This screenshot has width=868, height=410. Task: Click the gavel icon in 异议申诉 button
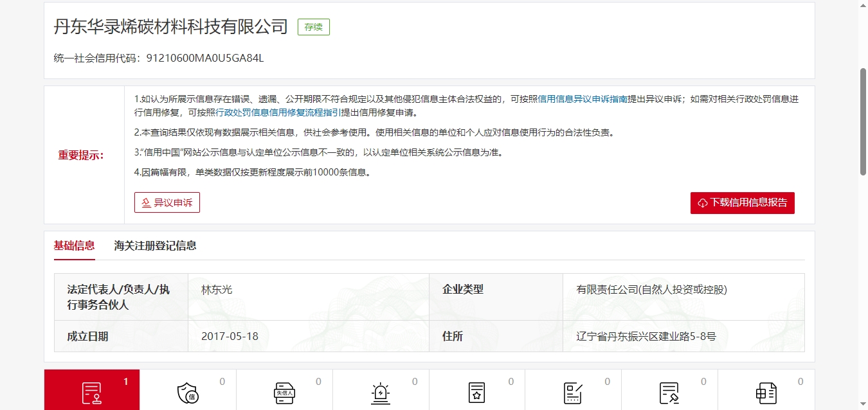pyautogui.click(x=146, y=202)
